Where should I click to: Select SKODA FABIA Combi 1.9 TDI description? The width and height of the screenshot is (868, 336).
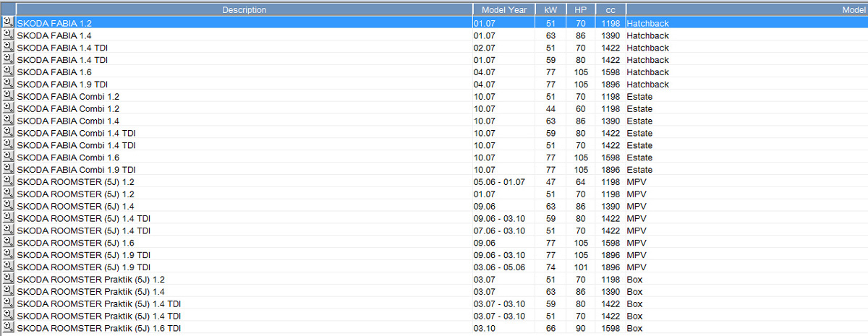coord(77,170)
